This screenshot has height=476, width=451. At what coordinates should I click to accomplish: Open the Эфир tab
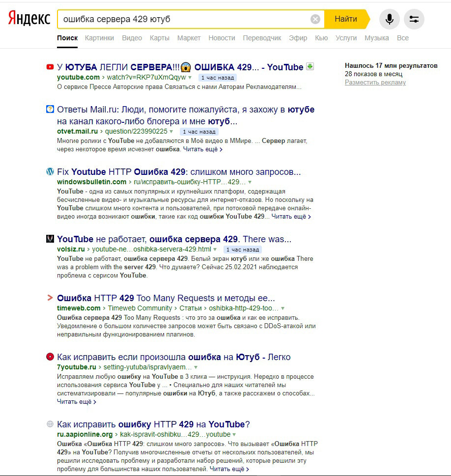click(x=298, y=38)
